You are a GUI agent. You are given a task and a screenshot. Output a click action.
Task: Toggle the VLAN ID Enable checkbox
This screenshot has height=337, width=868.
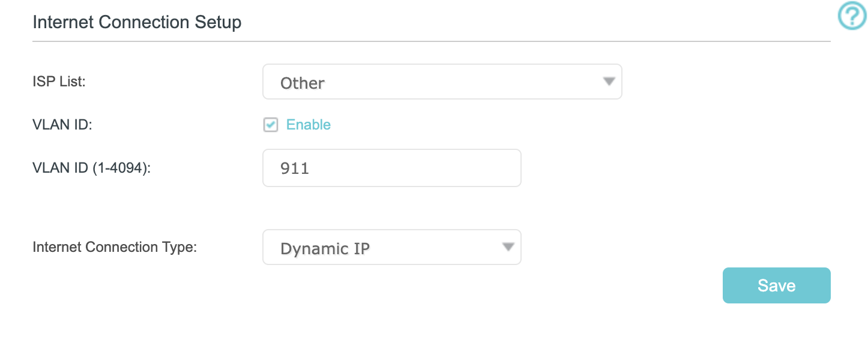[x=271, y=125]
